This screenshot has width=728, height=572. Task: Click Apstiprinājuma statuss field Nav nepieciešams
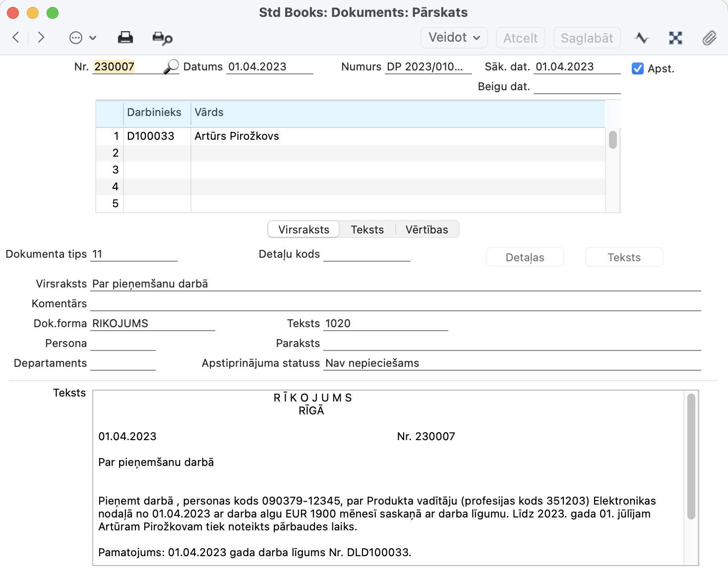[512, 363]
